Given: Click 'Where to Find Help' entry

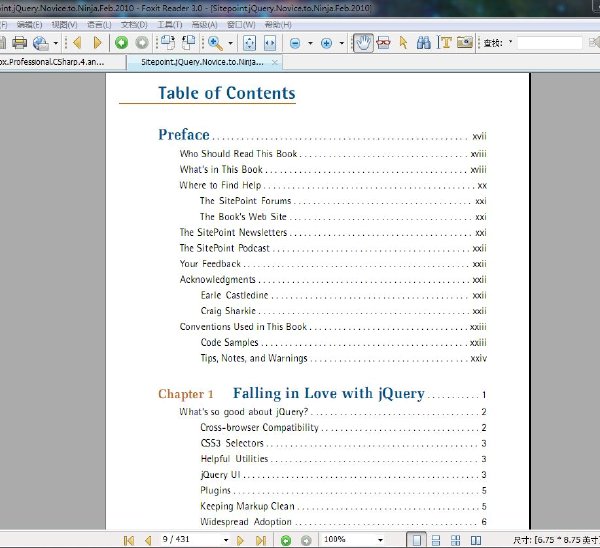Looking at the screenshot, I should pos(333,186).
